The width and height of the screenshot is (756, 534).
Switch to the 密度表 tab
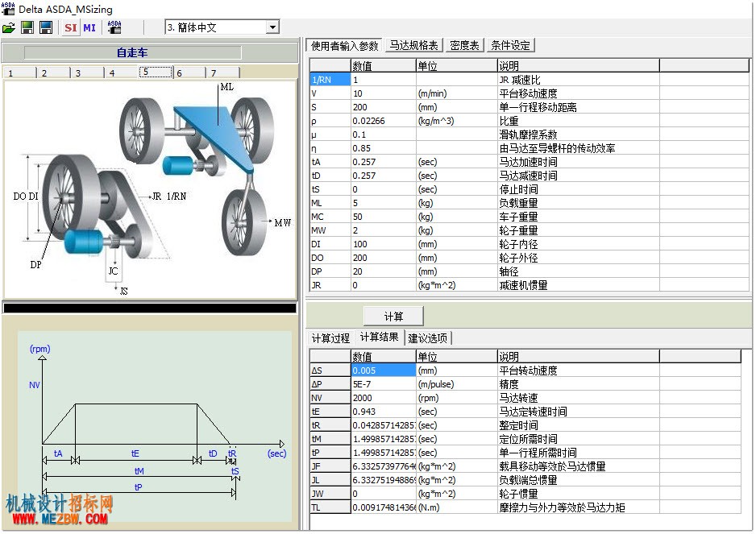464,45
